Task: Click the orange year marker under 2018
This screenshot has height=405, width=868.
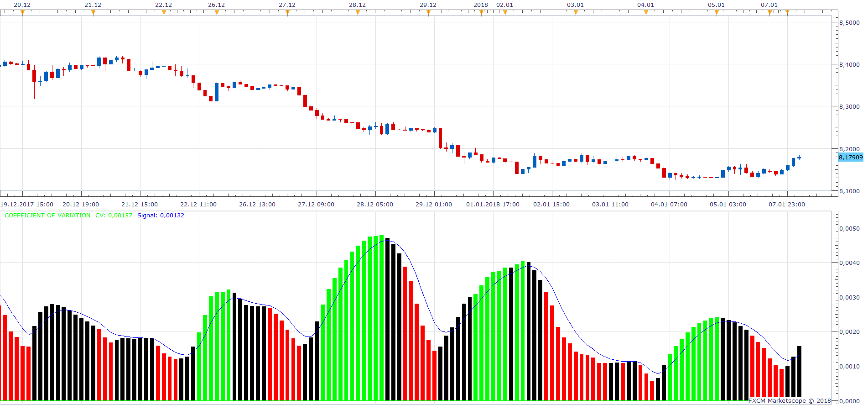Action: [481, 12]
